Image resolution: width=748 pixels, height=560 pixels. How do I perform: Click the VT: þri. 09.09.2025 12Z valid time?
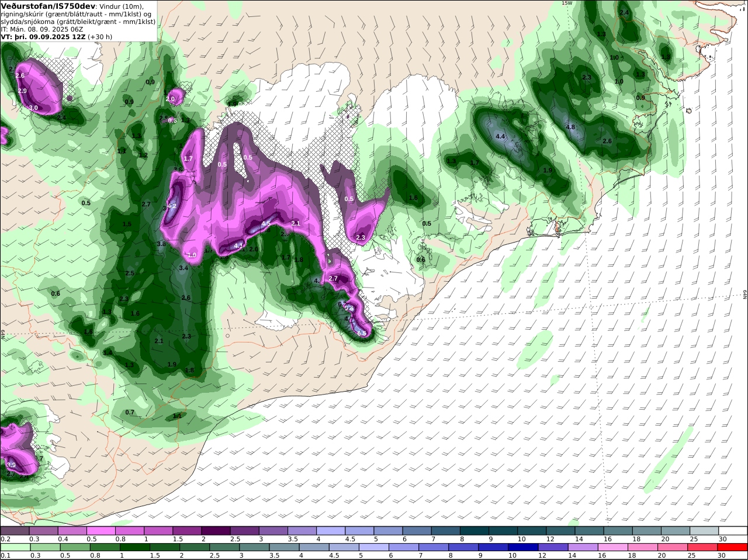pyautogui.click(x=43, y=36)
